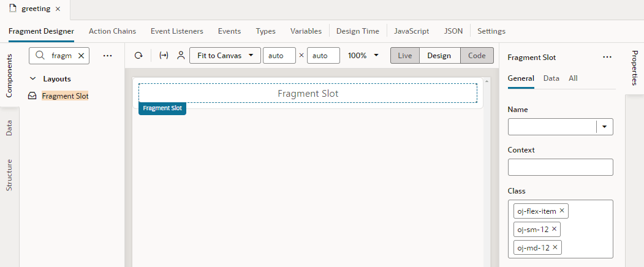Collapse the Layouts section

(34, 79)
